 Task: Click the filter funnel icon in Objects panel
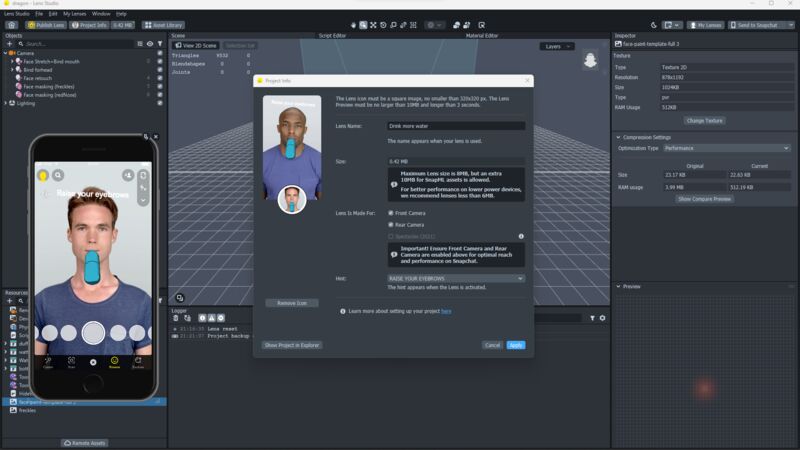pos(160,44)
